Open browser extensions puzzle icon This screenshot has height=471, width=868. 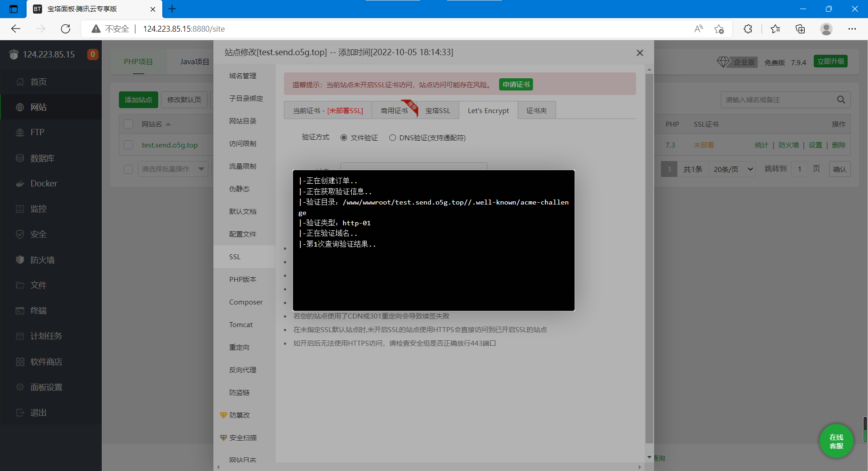click(748, 29)
